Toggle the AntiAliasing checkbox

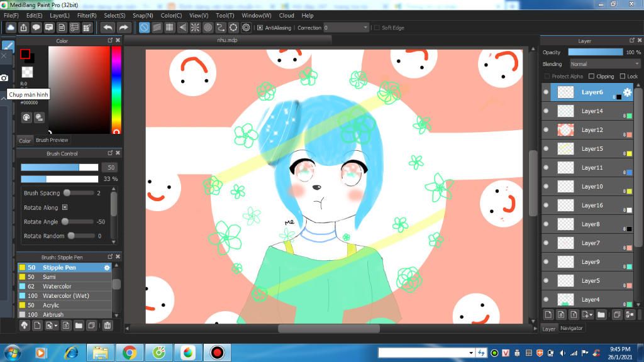260,28
